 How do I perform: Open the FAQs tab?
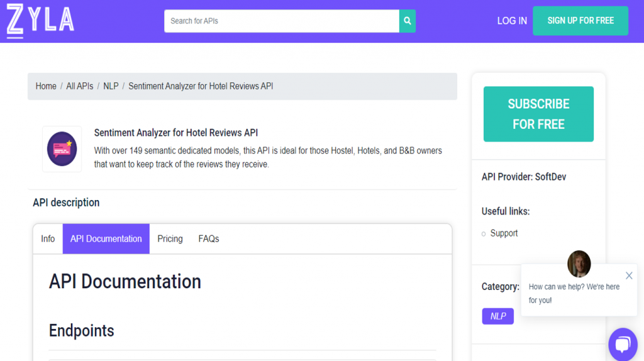(x=209, y=238)
